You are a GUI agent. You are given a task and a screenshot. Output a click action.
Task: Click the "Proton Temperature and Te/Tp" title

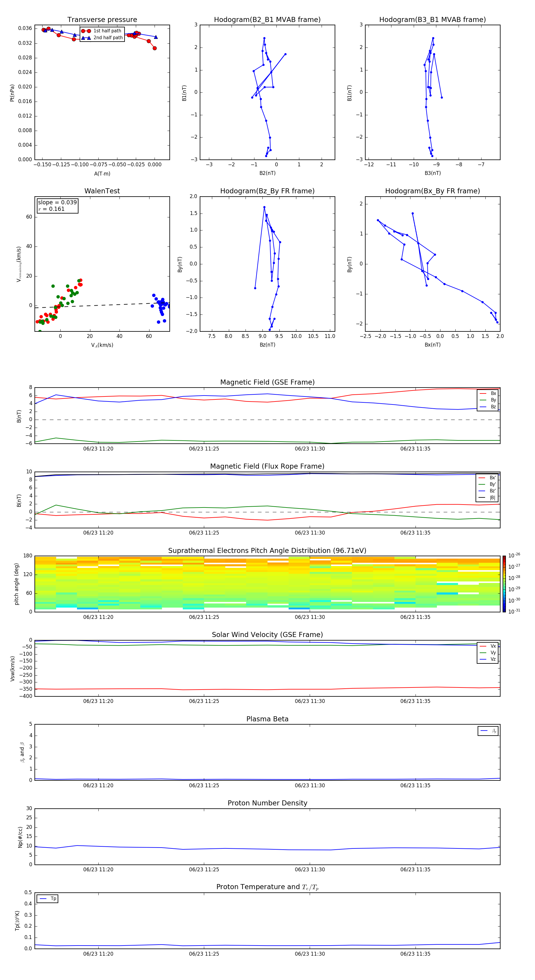click(x=267, y=887)
